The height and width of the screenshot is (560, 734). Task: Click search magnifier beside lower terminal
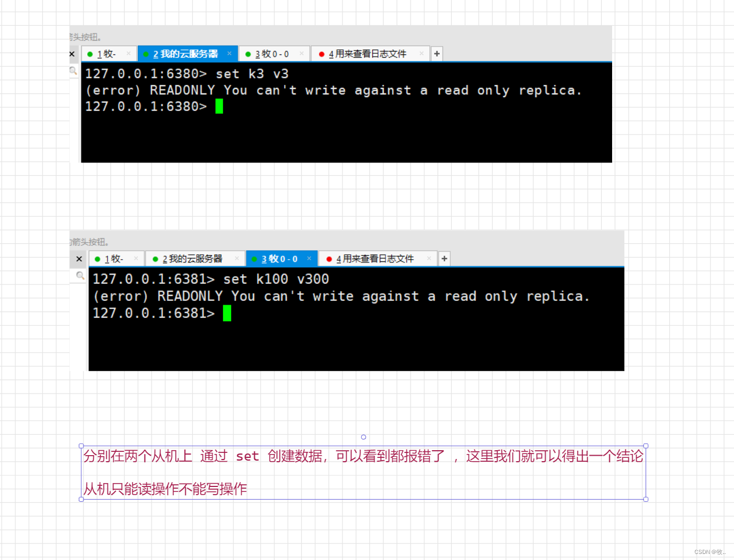click(80, 275)
